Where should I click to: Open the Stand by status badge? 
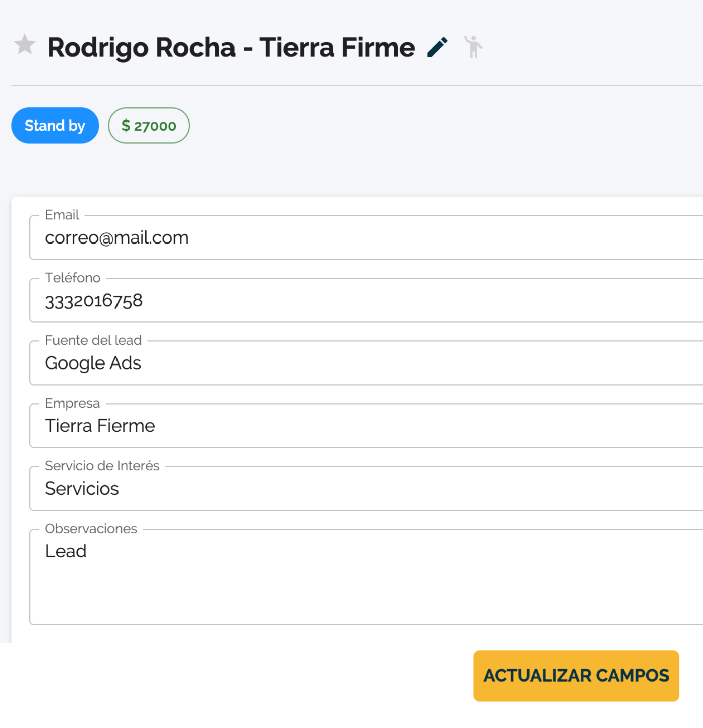coord(55,126)
